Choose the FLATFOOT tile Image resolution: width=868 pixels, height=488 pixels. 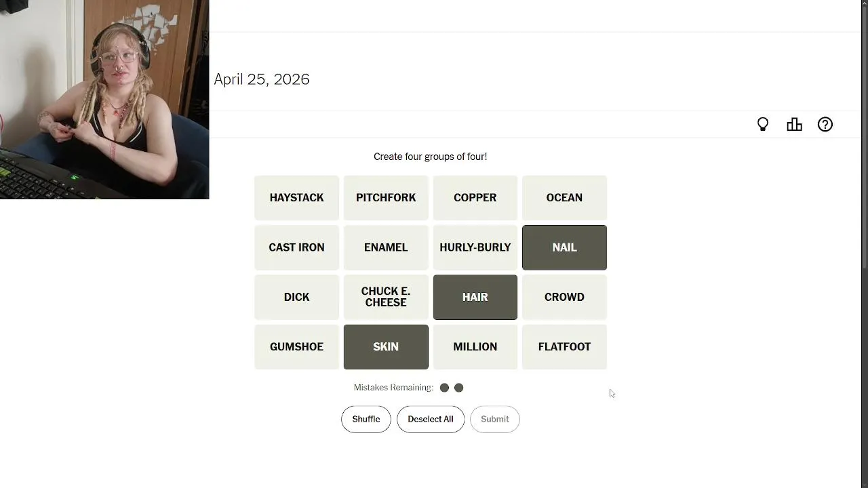(x=564, y=347)
